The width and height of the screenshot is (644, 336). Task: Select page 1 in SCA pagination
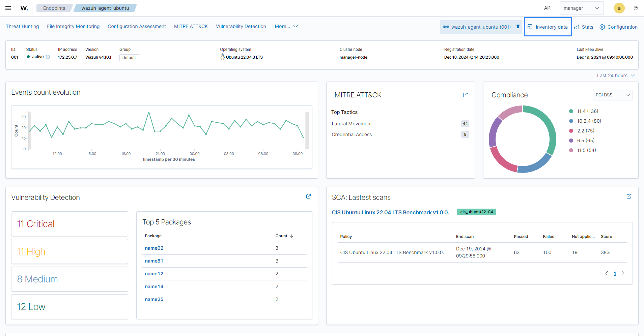(615, 273)
